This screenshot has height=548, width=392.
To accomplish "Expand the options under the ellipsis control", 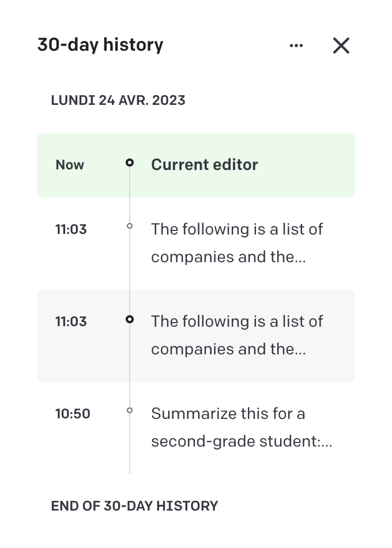I will (x=296, y=45).
